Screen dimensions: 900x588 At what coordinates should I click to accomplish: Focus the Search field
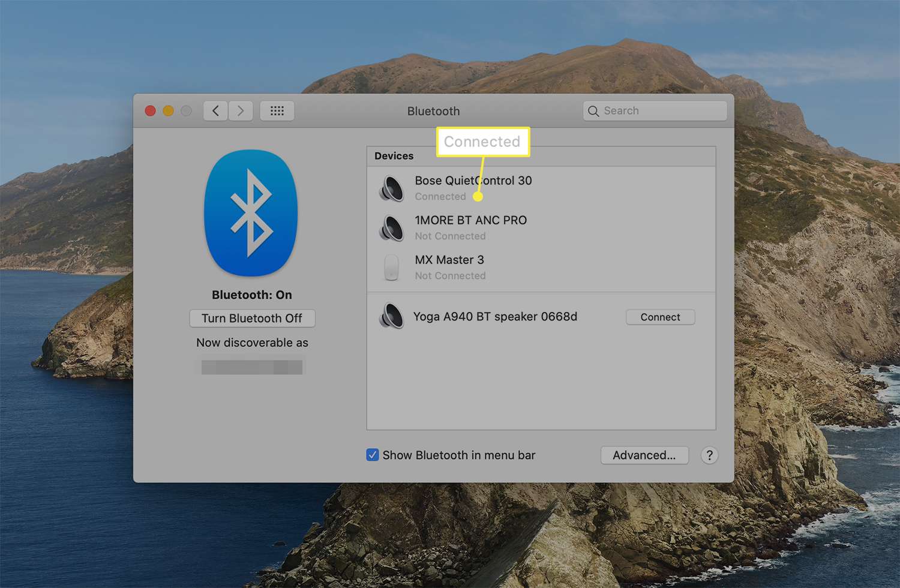[x=655, y=111]
